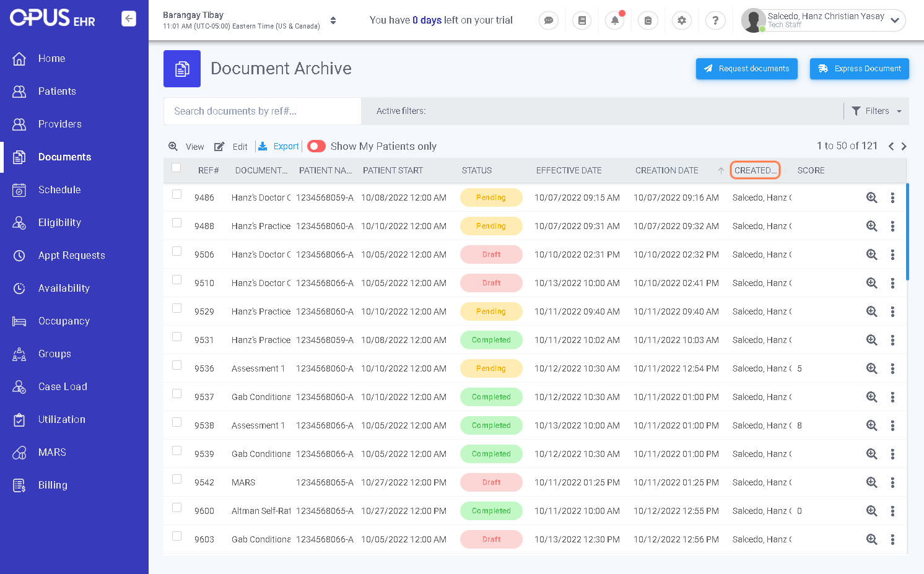Viewport: 924px width, 574px height.
Task: Click the Express Document button
Action: click(860, 69)
